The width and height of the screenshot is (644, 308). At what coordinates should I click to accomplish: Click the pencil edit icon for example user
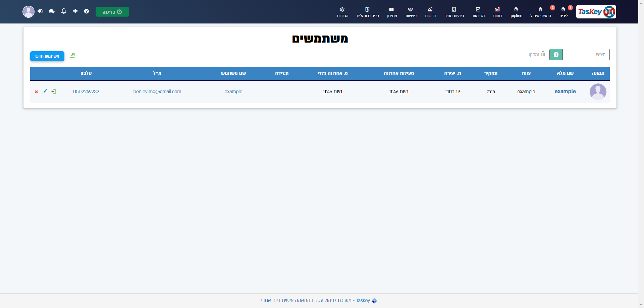pyautogui.click(x=45, y=91)
